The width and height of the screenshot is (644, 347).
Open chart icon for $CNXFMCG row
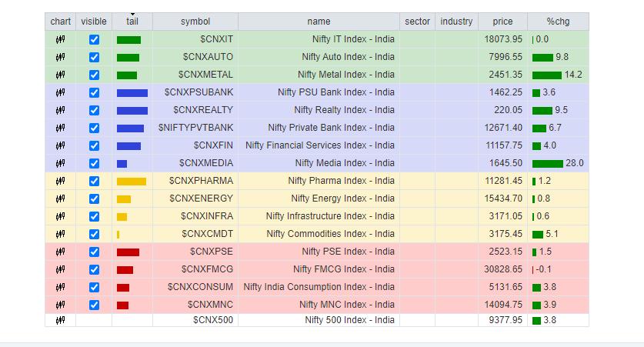coord(60,269)
